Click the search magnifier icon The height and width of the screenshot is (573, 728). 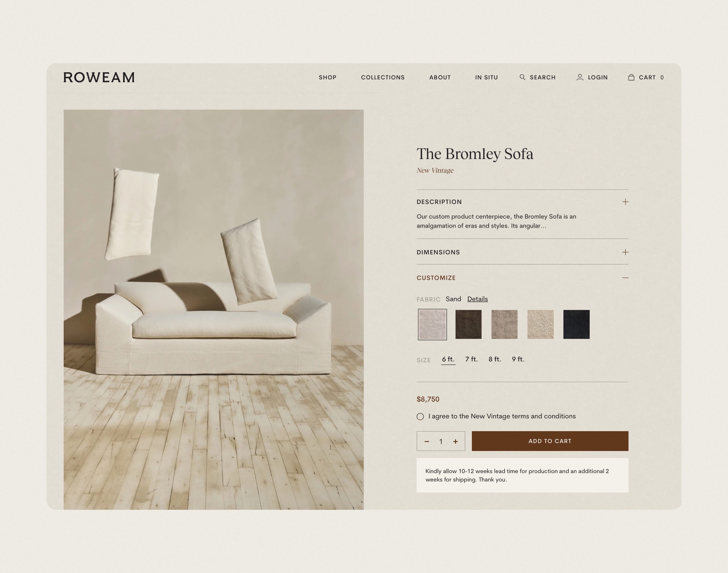pos(522,77)
